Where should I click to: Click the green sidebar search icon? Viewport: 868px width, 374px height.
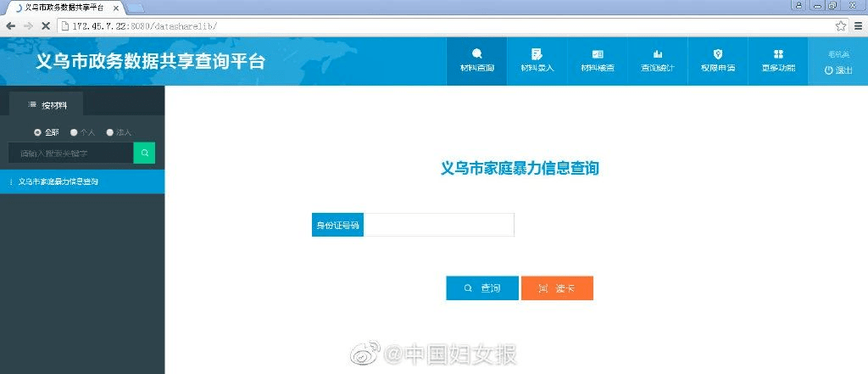(x=144, y=153)
